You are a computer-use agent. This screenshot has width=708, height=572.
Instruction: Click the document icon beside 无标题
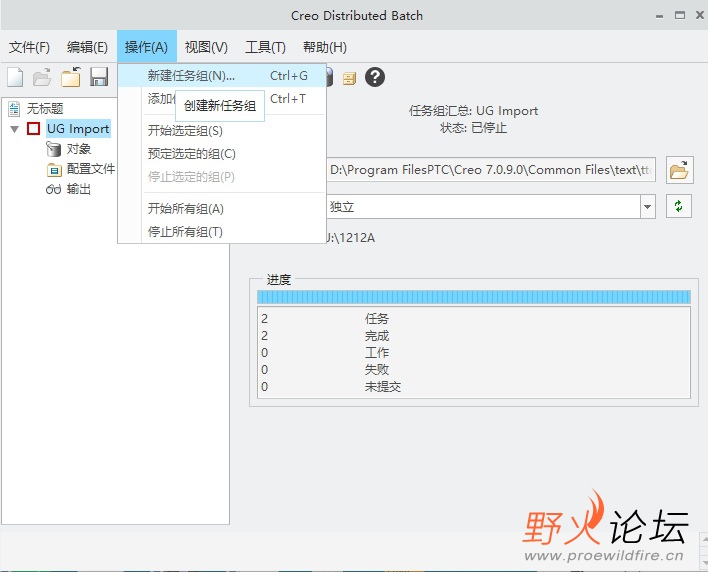(14, 108)
